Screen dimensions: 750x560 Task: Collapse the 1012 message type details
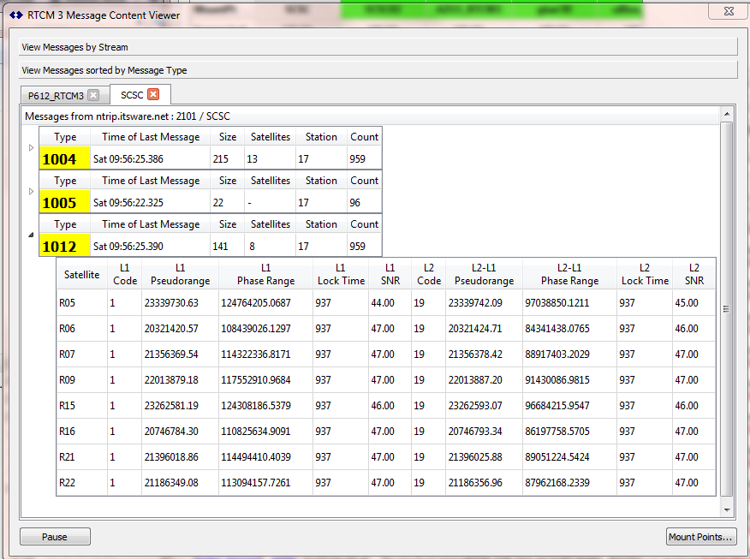(31, 235)
